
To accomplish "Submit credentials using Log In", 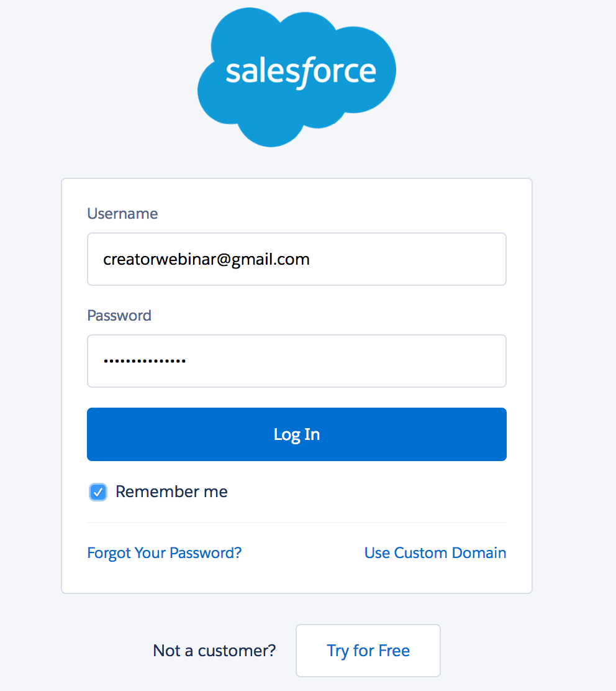I will pos(296,434).
